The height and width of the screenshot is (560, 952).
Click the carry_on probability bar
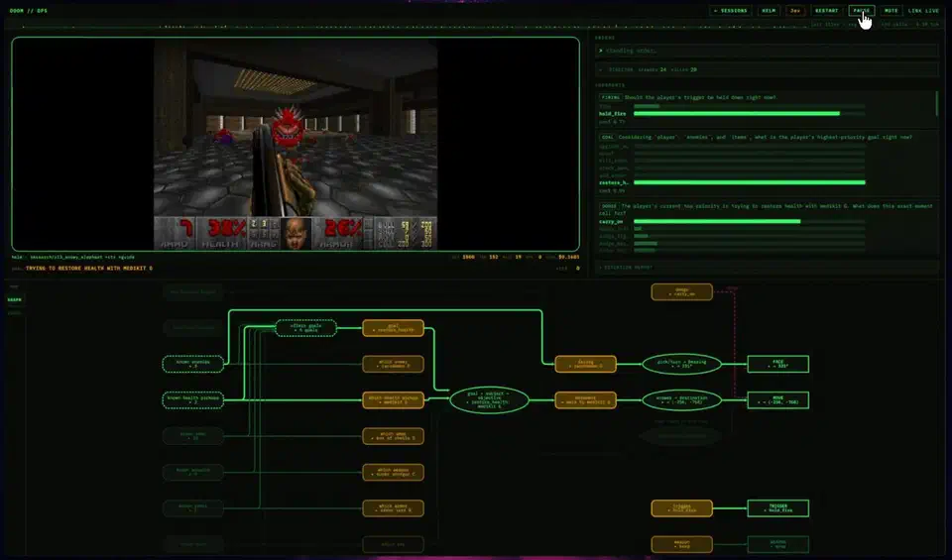click(750, 221)
